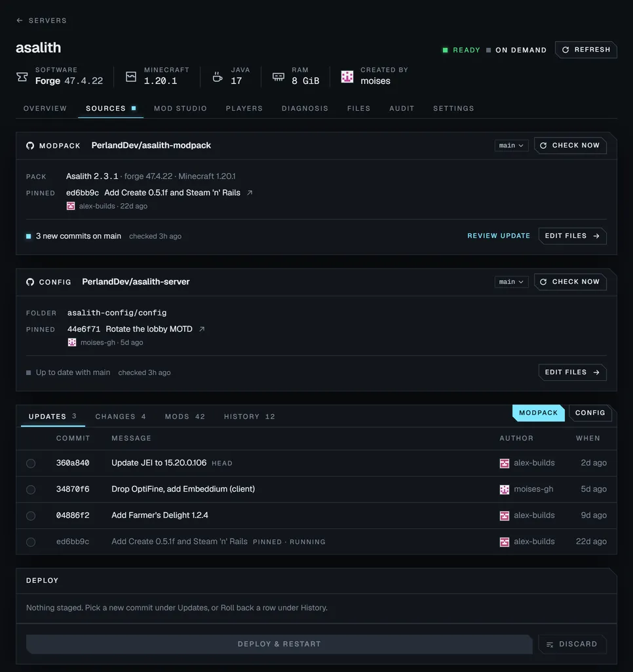Click moises-gh avatar under pinned config commit
The width and height of the screenshot is (633, 672).
[x=72, y=342]
